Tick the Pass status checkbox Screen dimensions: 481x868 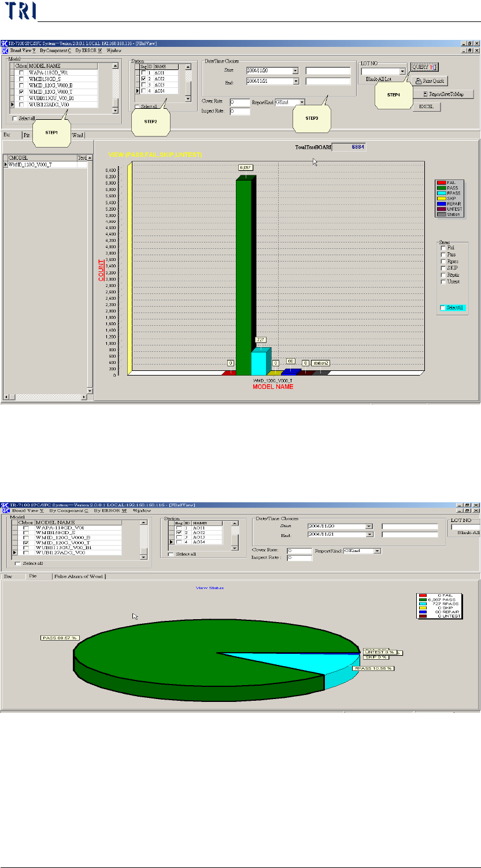point(443,255)
